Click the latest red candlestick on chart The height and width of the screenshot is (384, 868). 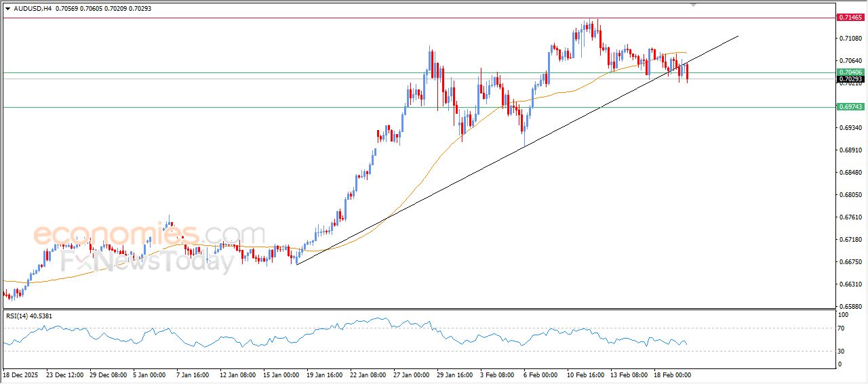click(688, 72)
